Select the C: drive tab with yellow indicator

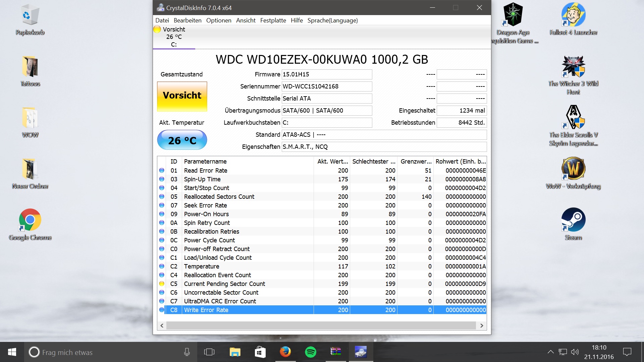point(173,37)
